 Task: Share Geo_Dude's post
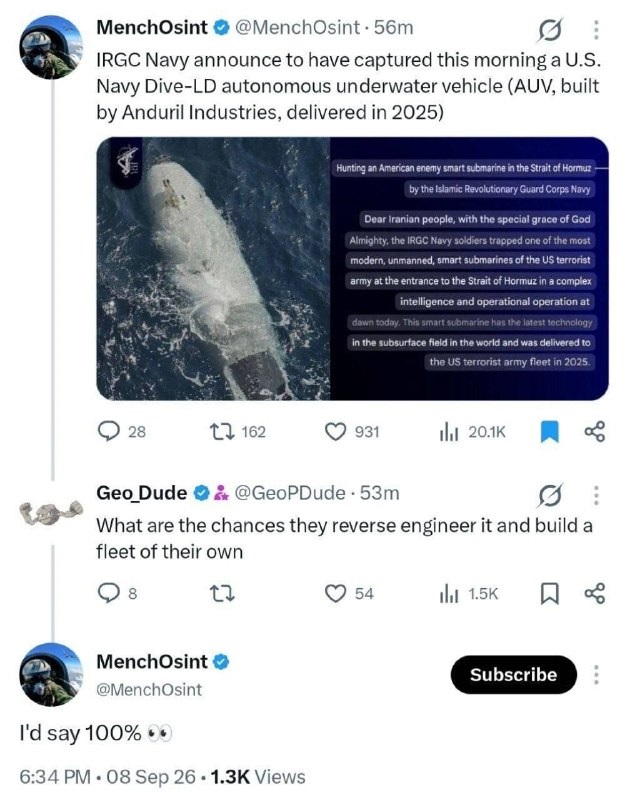[594, 593]
